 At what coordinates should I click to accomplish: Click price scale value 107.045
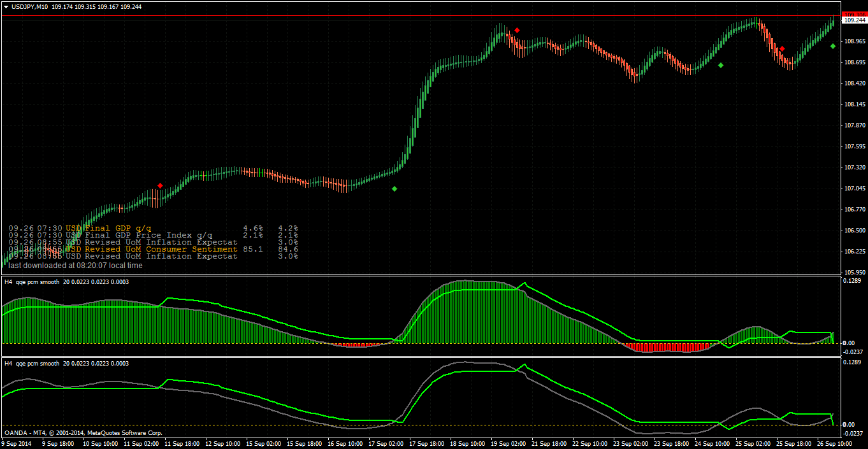tap(854, 188)
